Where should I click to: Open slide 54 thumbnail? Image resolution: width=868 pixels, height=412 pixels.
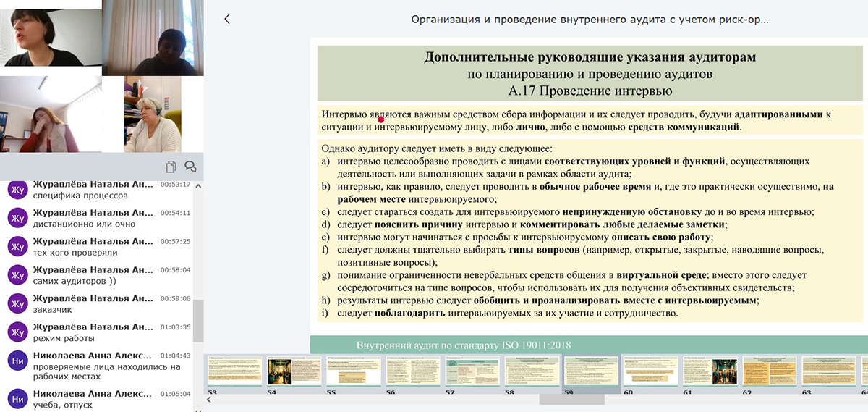[294, 371]
